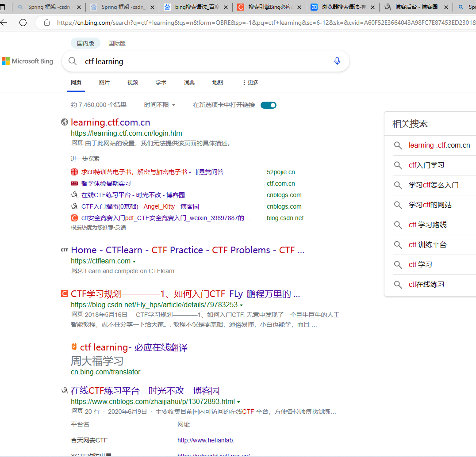The image size is (476, 457).
Task: Click search icon beside ctf入门学习 suggestion
Action: [x=398, y=165]
